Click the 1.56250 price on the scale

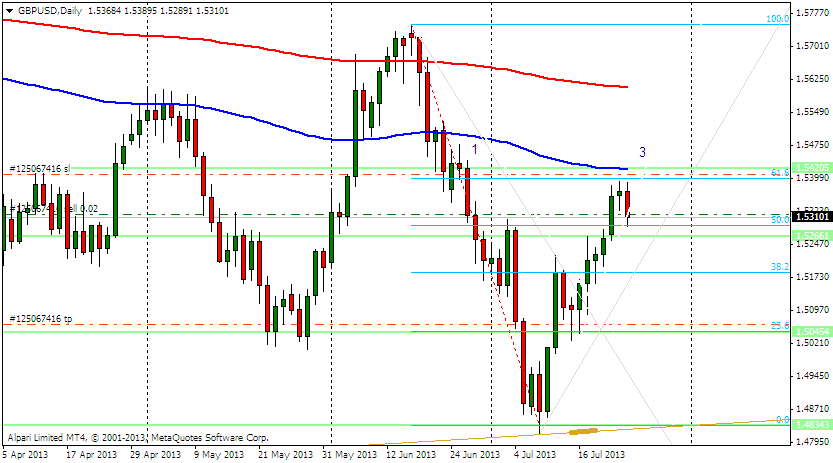coord(812,79)
